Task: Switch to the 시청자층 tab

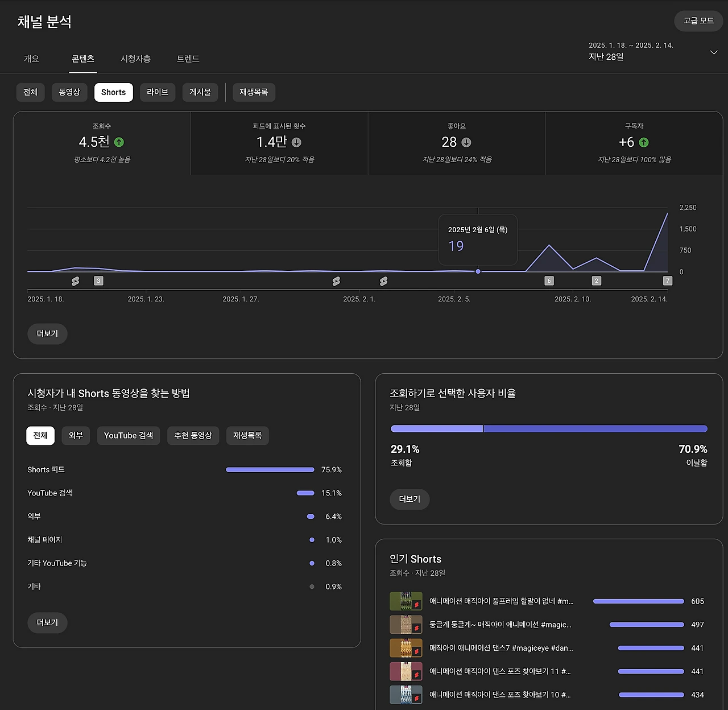Action: click(135, 59)
